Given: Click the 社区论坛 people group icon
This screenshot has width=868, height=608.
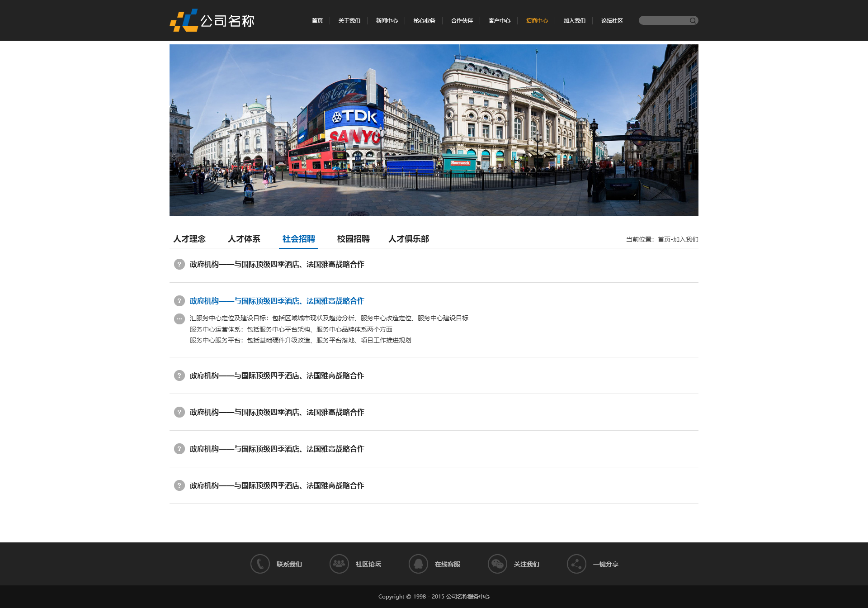Looking at the screenshot, I should (x=339, y=564).
